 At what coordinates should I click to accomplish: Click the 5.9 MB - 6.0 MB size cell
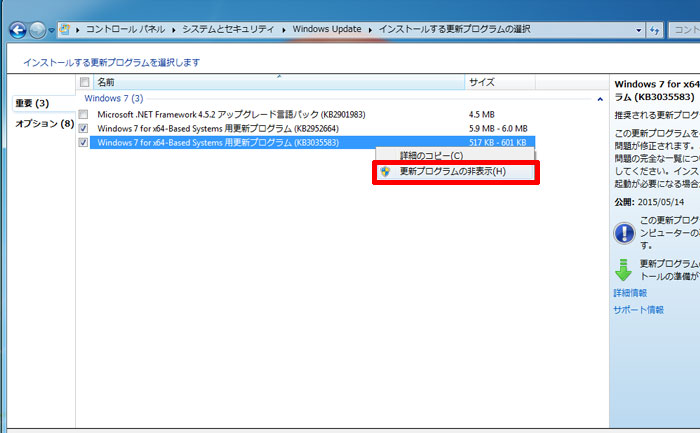[498, 129]
